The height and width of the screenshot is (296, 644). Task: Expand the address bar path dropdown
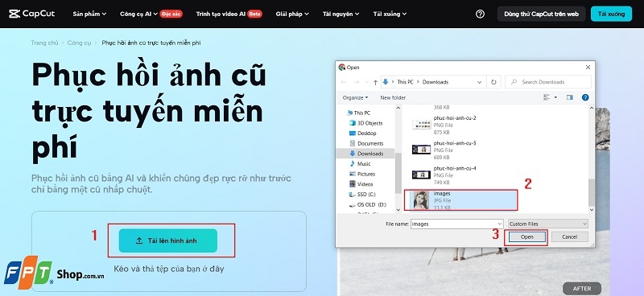[x=479, y=82]
